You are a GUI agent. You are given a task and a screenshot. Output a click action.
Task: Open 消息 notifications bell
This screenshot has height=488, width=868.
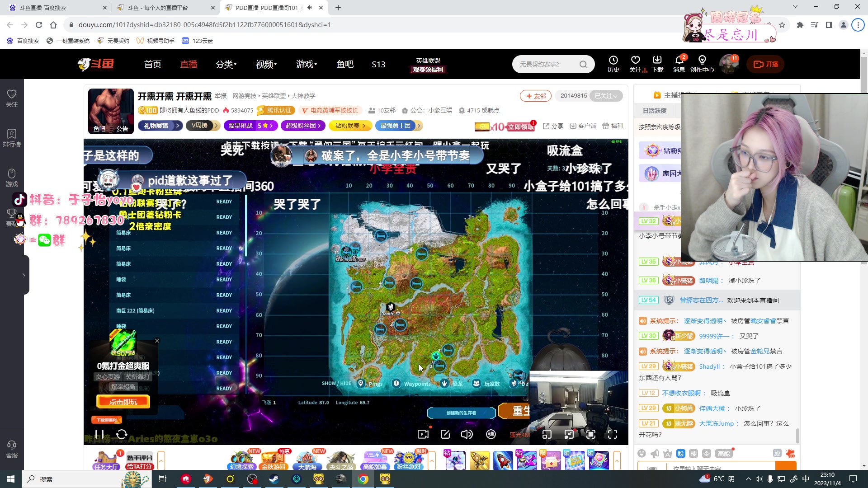click(x=679, y=64)
